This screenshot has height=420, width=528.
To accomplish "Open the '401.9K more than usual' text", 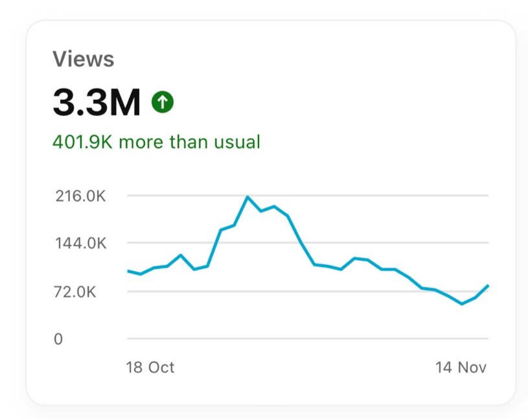I will (156, 142).
